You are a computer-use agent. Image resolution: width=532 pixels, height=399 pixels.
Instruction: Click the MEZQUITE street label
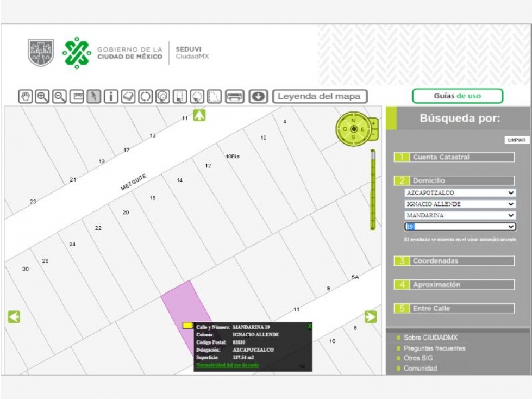click(x=133, y=182)
